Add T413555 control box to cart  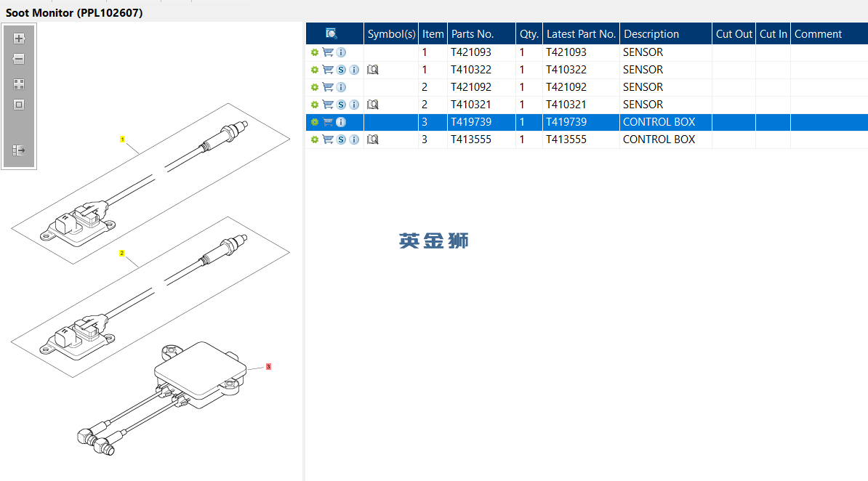328,140
